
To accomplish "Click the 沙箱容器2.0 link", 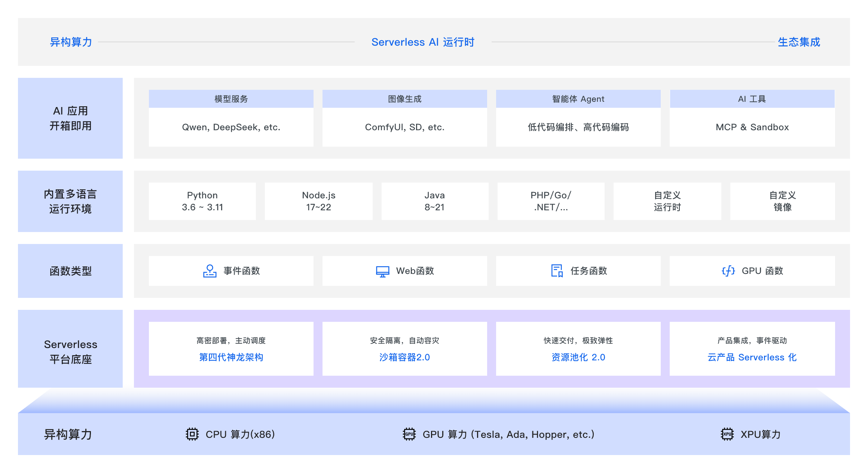I will tap(404, 357).
